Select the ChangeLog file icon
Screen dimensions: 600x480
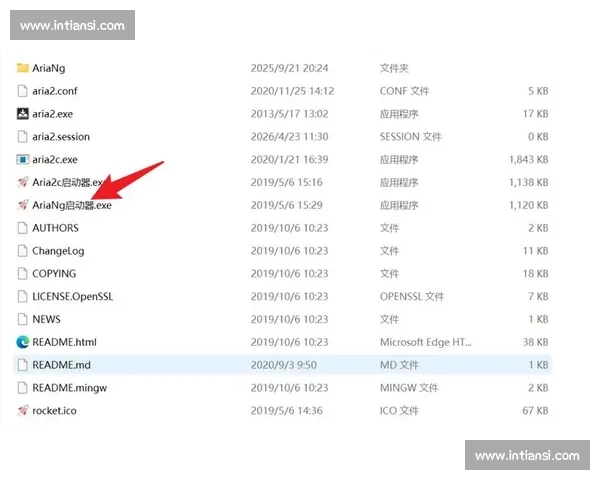(23, 251)
